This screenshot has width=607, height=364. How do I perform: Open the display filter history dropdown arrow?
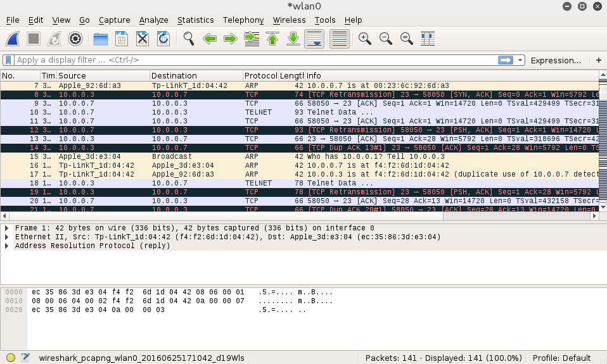(520, 60)
